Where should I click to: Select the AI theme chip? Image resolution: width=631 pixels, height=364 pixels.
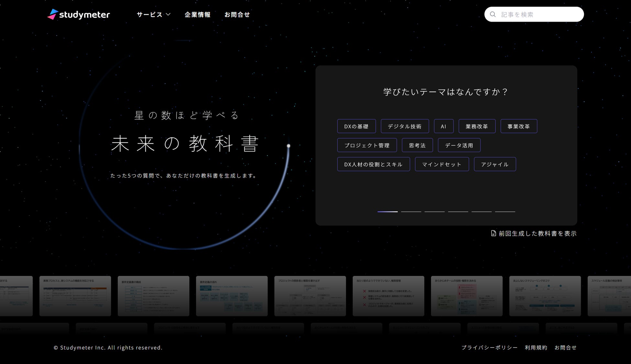pos(443,126)
